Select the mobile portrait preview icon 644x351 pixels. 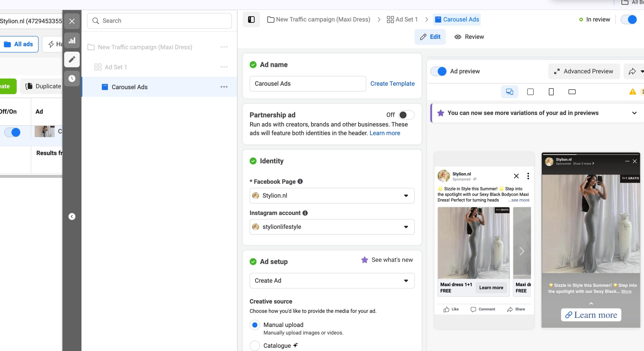[x=551, y=92]
